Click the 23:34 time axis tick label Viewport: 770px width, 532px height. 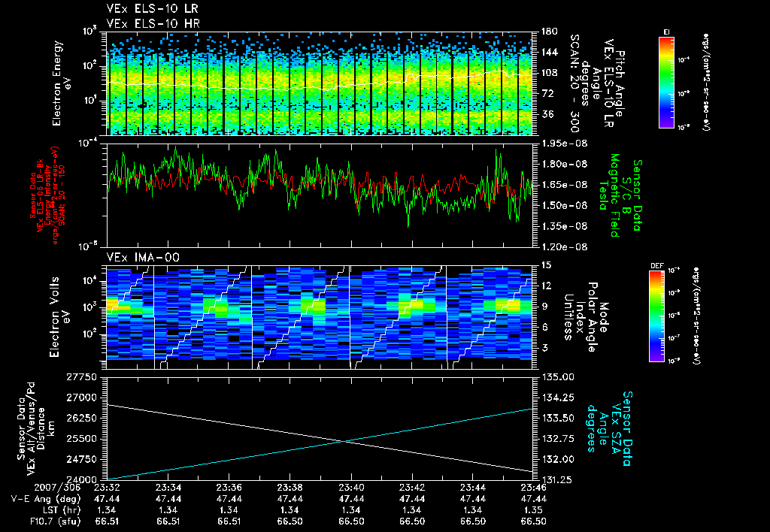(168, 488)
